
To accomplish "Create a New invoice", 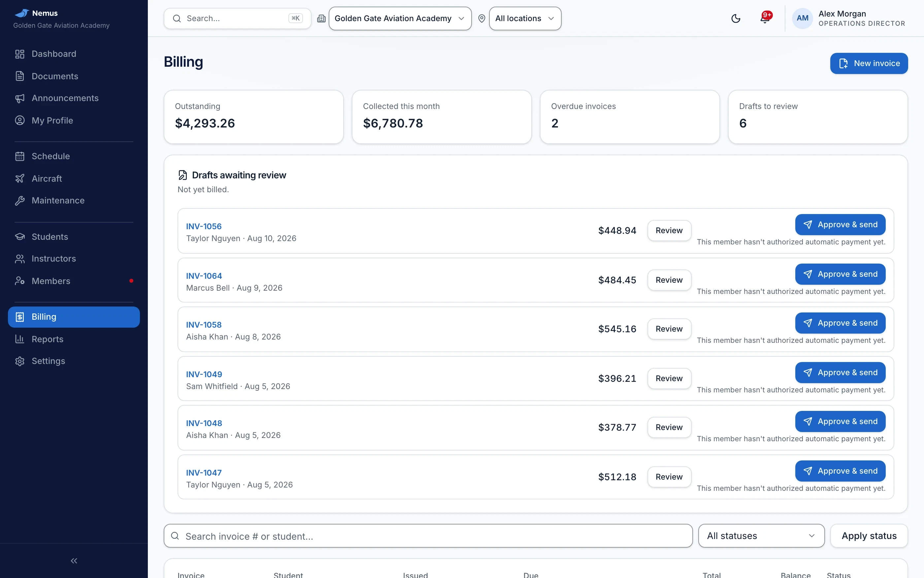I will tap(869, 63).
